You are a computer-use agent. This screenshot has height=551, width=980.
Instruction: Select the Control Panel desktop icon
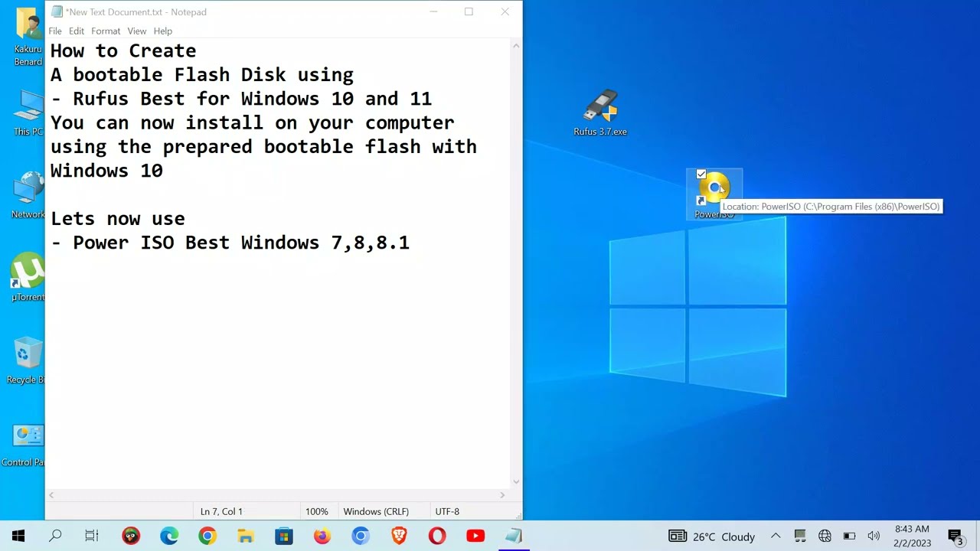(x=26, y=443)
